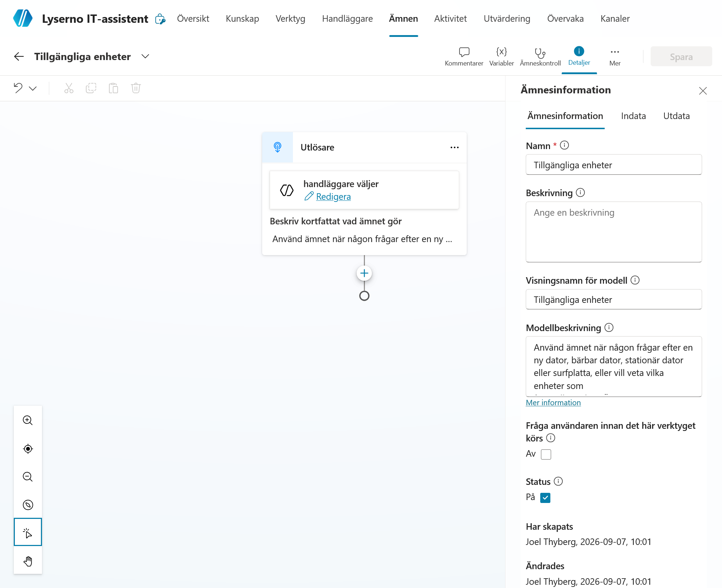Click 'Lyserno IT-assistent' agent title

pos(95,19)
